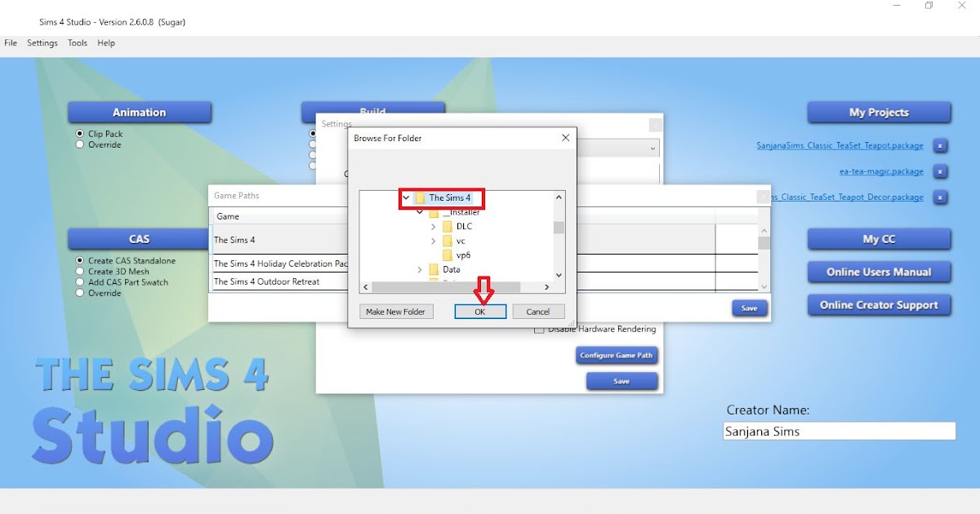980x514 pixels.
Task: Expand the DLC folder node
Action: coord(434,226)
